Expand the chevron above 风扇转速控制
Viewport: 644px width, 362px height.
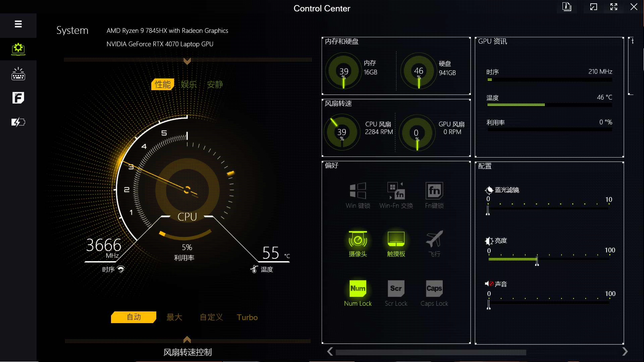coord(187,340)
